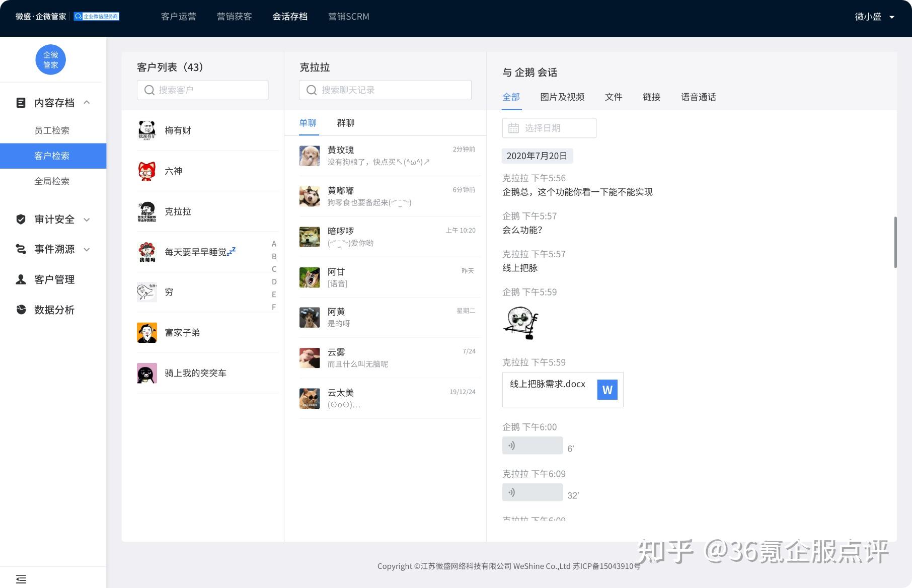
Task: Click the 企微管家 circular logo
Action: coord(50,59)
